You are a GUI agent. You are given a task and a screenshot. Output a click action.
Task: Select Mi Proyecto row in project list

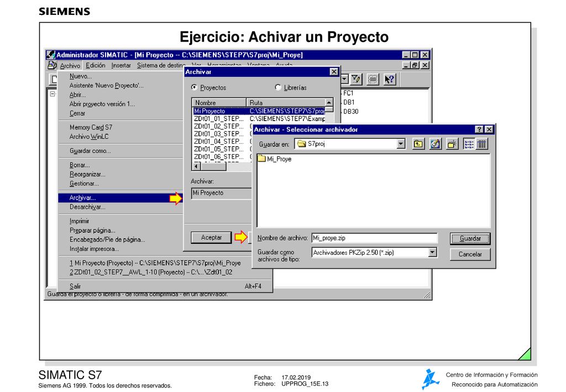[x=259, y=111]
